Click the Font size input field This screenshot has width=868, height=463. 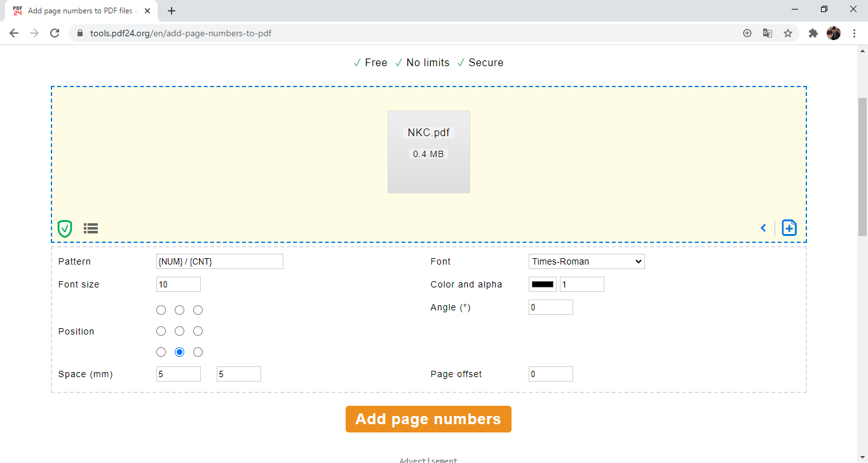(179, 284)
